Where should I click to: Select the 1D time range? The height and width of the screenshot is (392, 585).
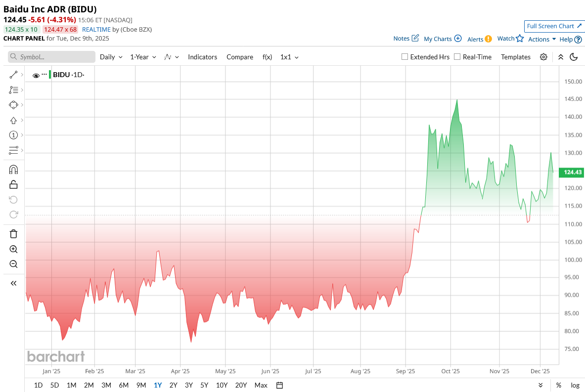[x=38, y=385]
